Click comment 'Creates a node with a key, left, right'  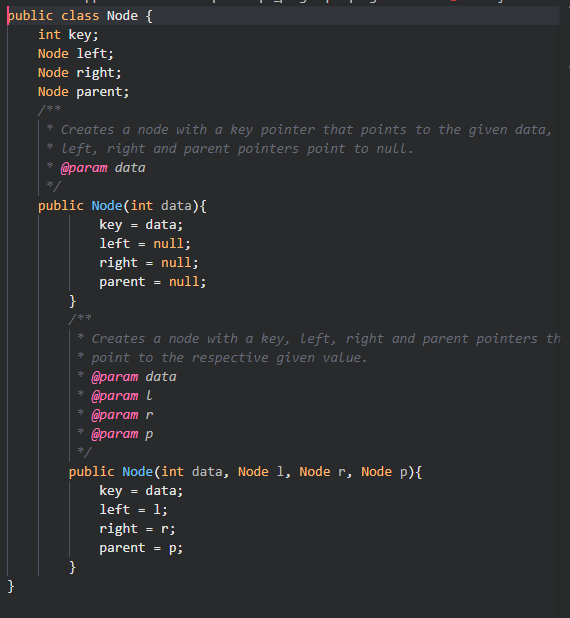pos(237,339)
